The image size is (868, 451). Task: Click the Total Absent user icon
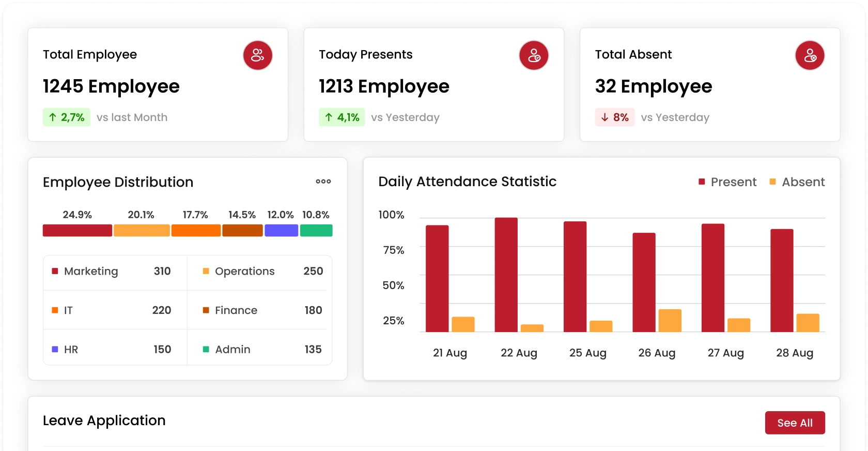point(809,55)
